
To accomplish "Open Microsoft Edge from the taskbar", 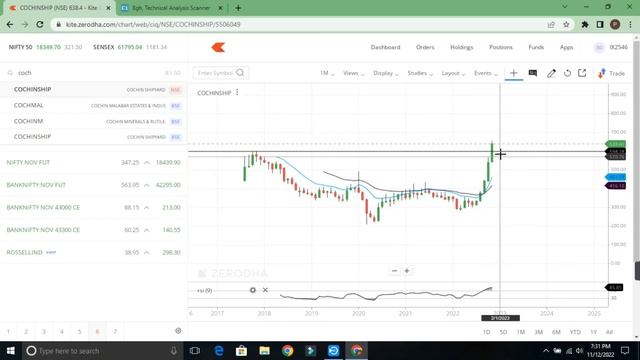I will coord(219,351).
